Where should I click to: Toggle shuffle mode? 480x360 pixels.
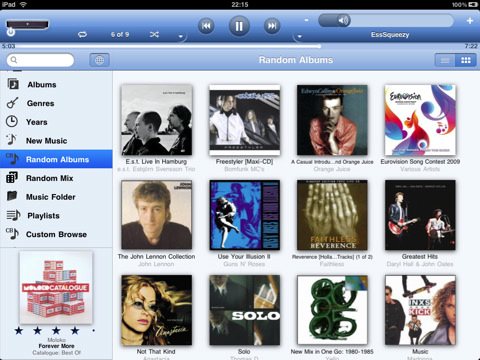click(x=154, y=34)
